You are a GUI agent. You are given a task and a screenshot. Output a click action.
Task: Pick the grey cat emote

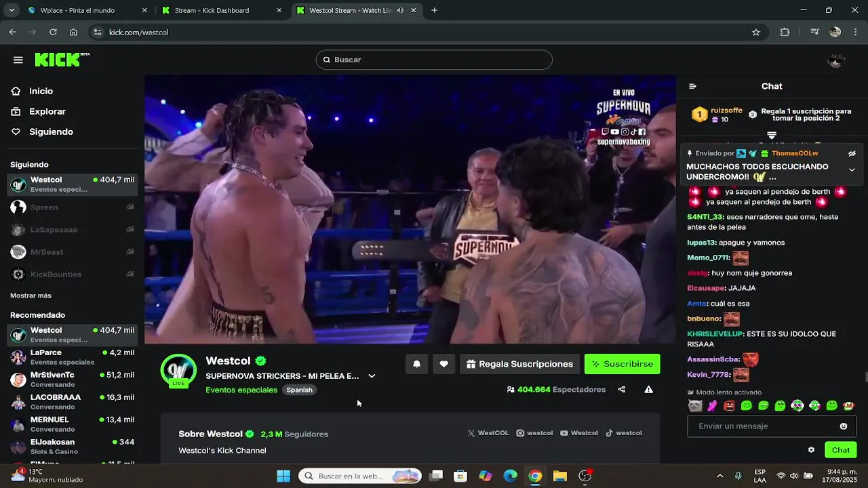(x=695, y=406)
